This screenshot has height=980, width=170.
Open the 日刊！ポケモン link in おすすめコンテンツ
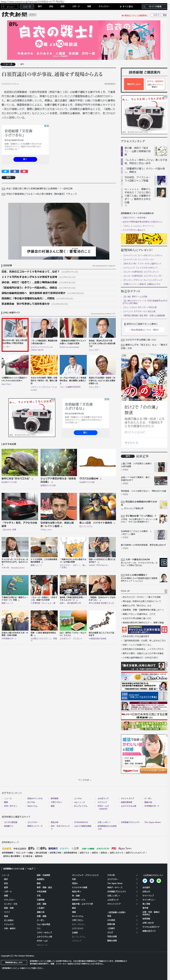tap(11, 806)
